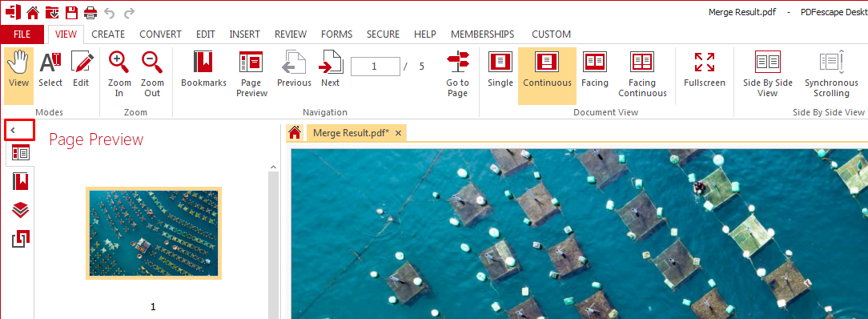Select page 1 thumbnail in Page Preview
Viewport: 868px width, 319px height.
pos(154,233)
